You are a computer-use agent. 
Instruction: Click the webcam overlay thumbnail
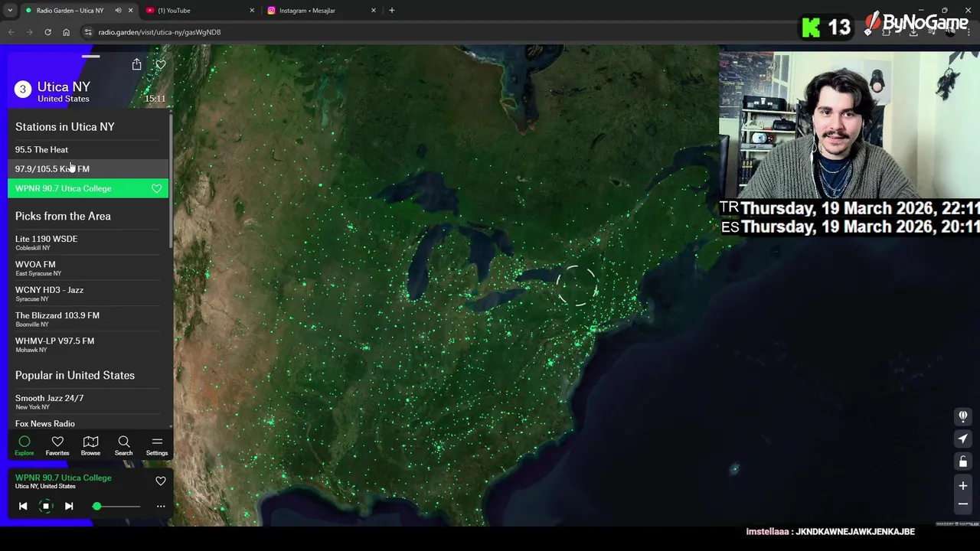(849, 125)
